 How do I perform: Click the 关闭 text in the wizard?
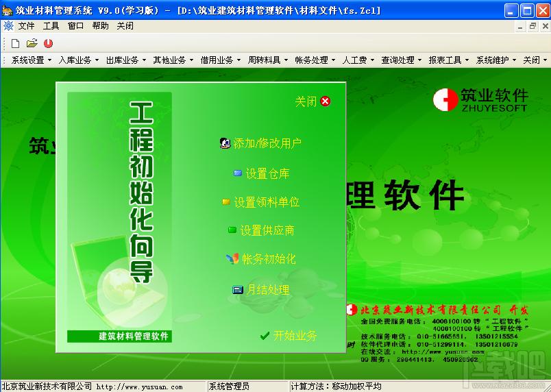[x=306, y=101]
